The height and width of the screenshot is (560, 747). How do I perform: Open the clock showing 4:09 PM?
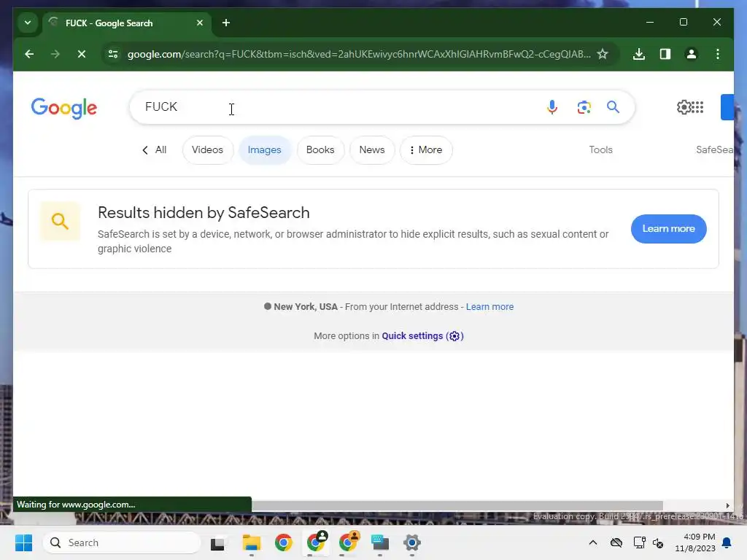pyautogui.click(x=695, y=542)
